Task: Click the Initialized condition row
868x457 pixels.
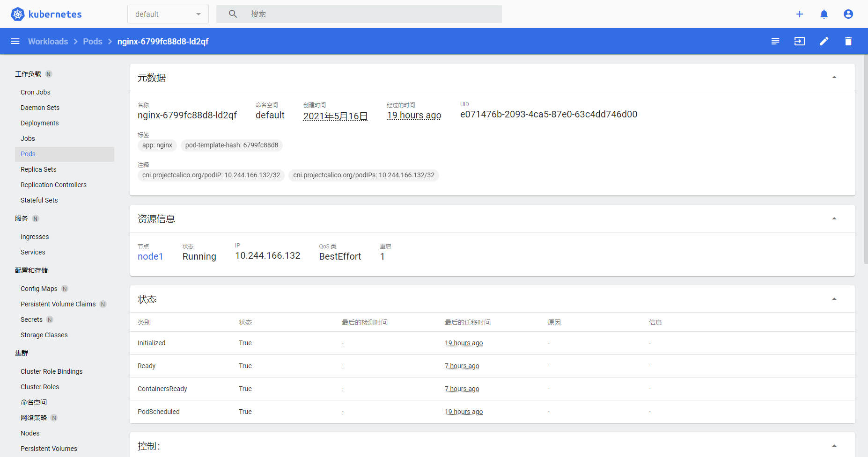Action: (493, 343)
